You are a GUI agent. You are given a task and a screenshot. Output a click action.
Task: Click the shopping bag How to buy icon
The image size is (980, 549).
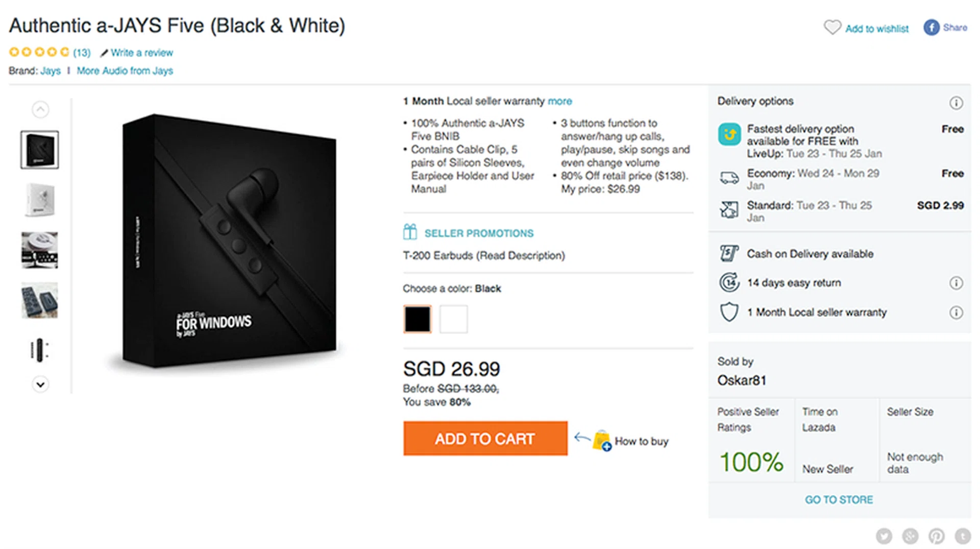[x=602, y=440]
